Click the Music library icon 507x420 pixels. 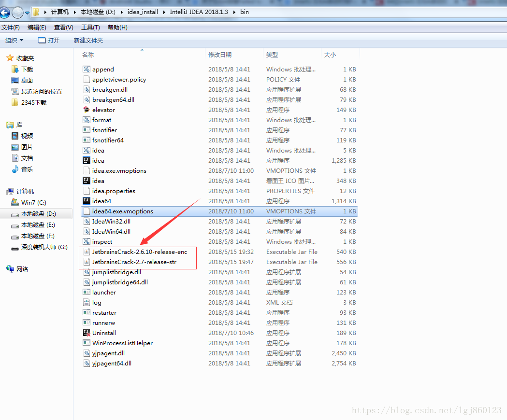click(x=15, y=169)
